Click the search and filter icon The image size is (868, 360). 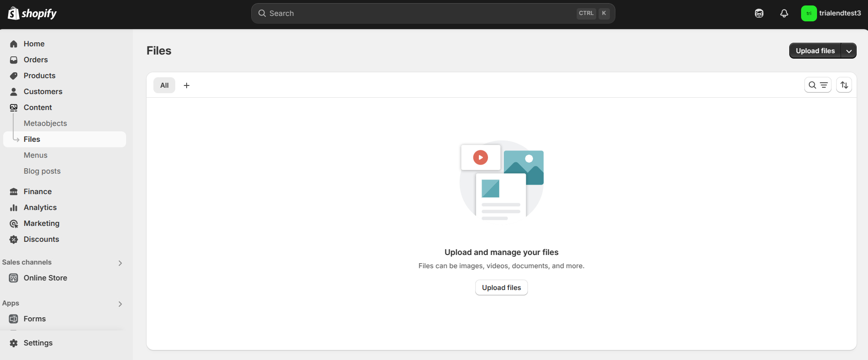pos(817,85)
